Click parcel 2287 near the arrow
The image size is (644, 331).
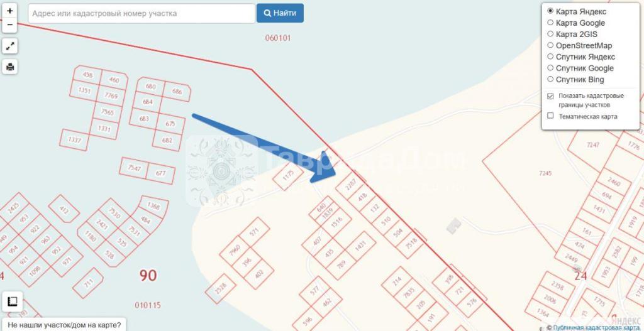(350, 185)
